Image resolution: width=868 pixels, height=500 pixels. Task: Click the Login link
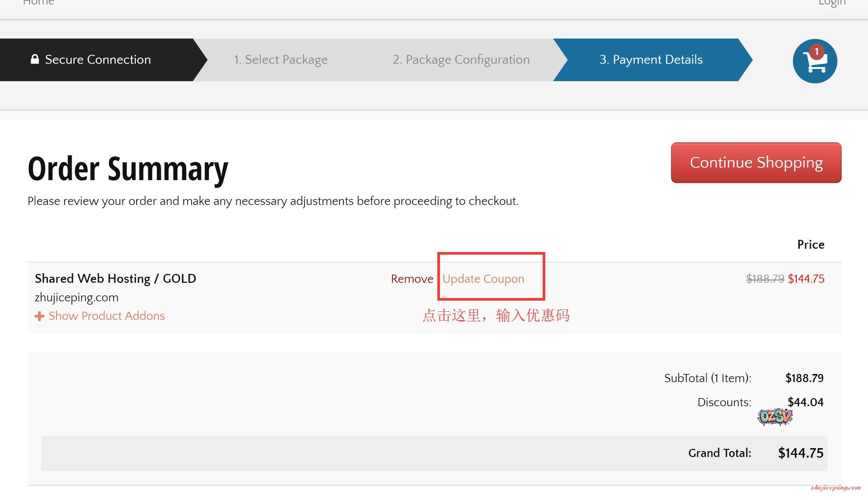coord(832,3)
